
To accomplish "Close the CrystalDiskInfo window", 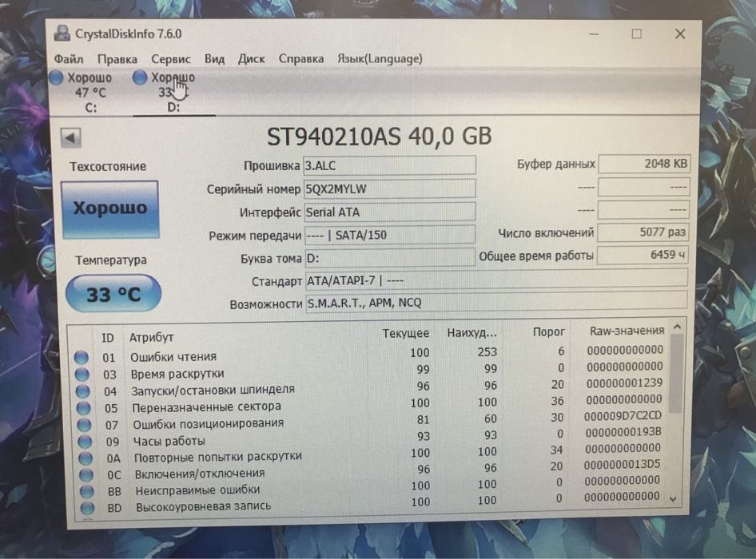I will (680, 34).
